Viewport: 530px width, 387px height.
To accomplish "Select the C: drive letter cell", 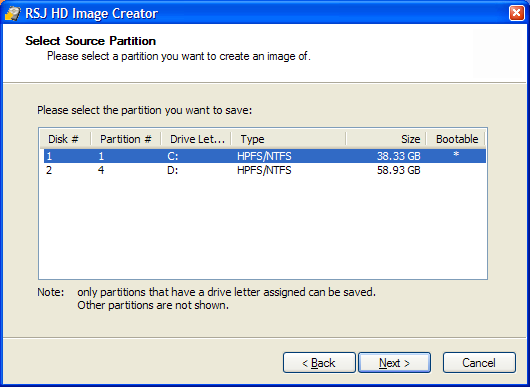I will coord(172,156).
